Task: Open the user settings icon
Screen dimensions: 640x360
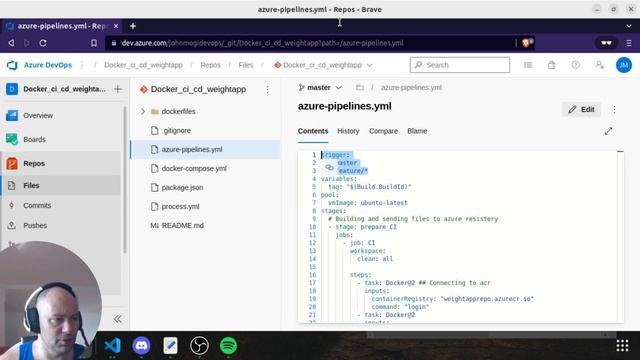Action: point(600,65)
